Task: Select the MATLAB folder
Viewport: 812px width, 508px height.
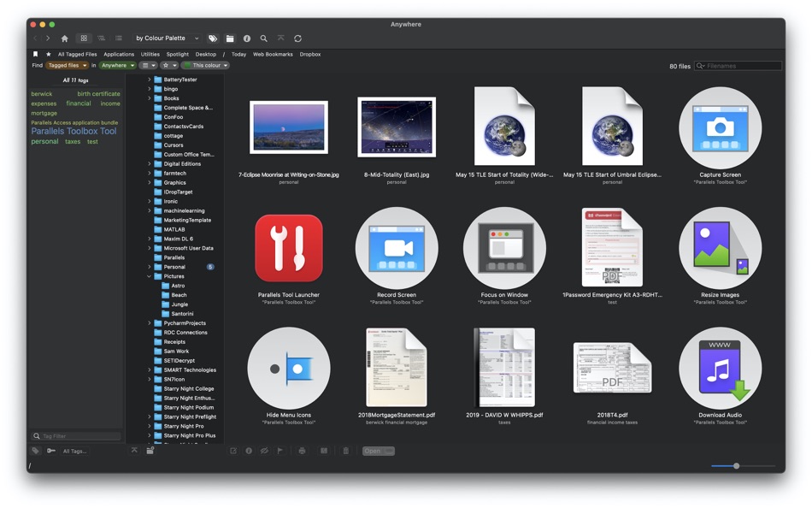Action: 170,230
